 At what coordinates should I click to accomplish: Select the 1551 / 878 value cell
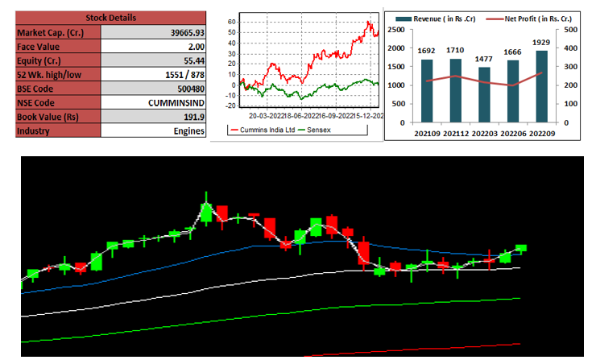pos(153,74)
